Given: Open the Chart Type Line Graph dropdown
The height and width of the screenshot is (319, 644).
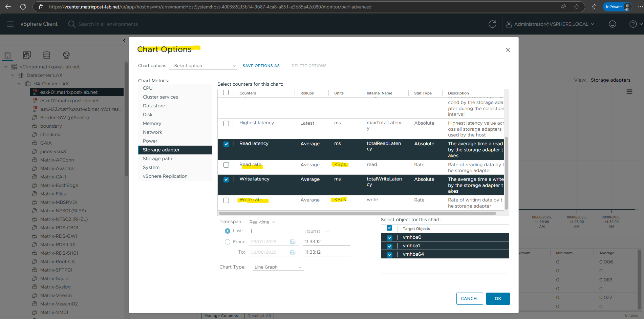Looking at the screenshot, I should pos(278,267).
